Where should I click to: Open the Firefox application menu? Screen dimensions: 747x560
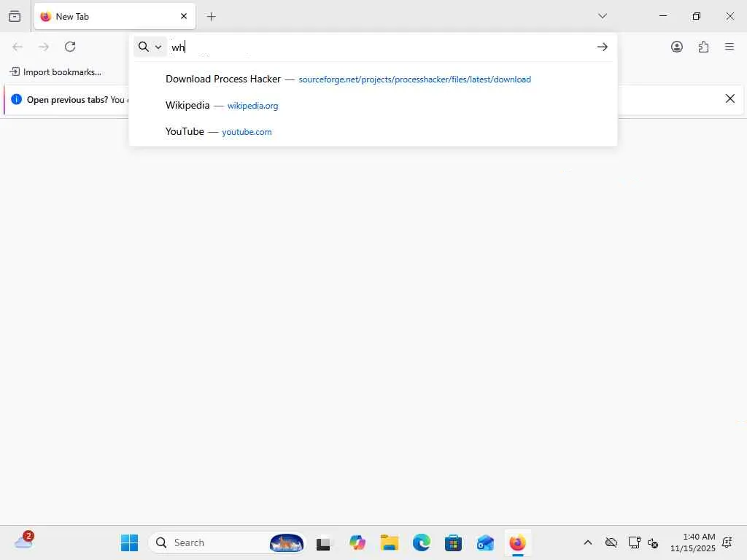[729, 47]
